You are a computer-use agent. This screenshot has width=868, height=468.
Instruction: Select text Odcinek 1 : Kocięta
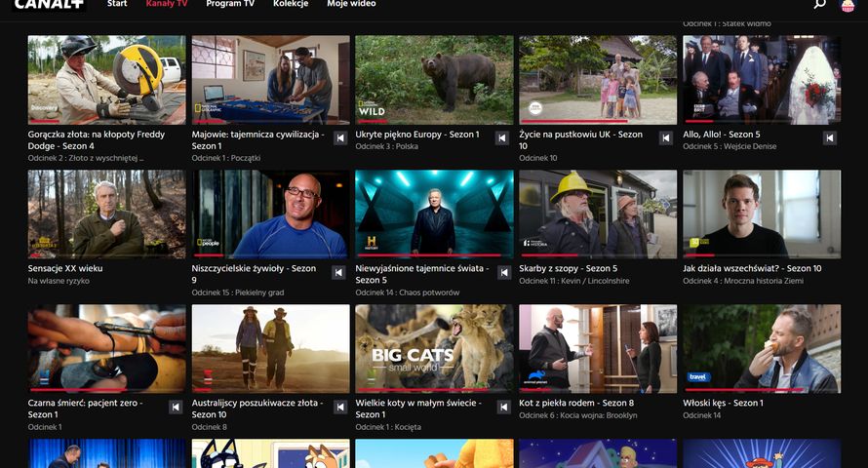(388, 426)
